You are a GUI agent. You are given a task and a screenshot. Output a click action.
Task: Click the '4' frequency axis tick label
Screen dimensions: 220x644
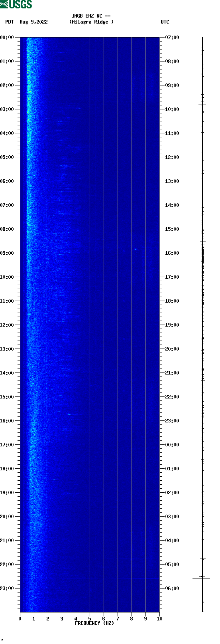click(x=76, y=619)
